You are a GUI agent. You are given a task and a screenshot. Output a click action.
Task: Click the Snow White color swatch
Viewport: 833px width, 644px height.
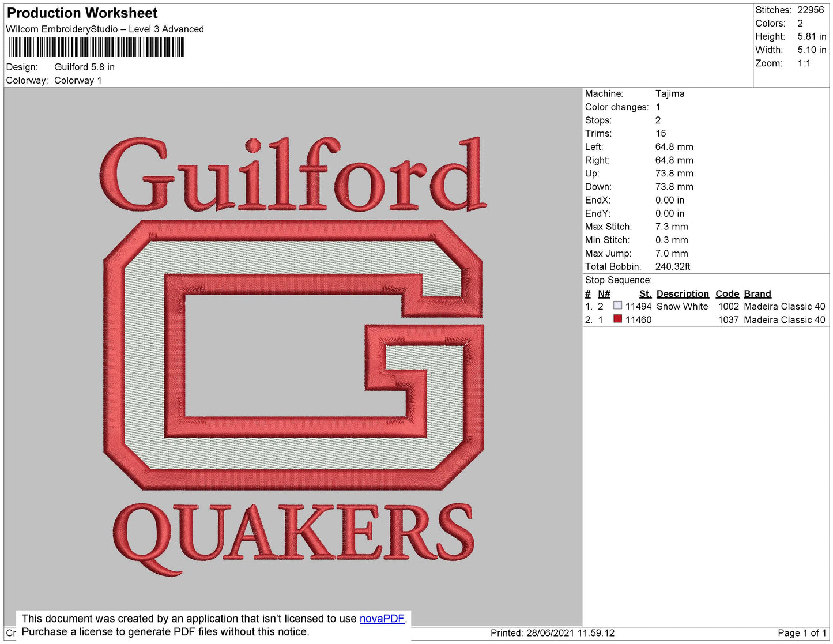618,306
